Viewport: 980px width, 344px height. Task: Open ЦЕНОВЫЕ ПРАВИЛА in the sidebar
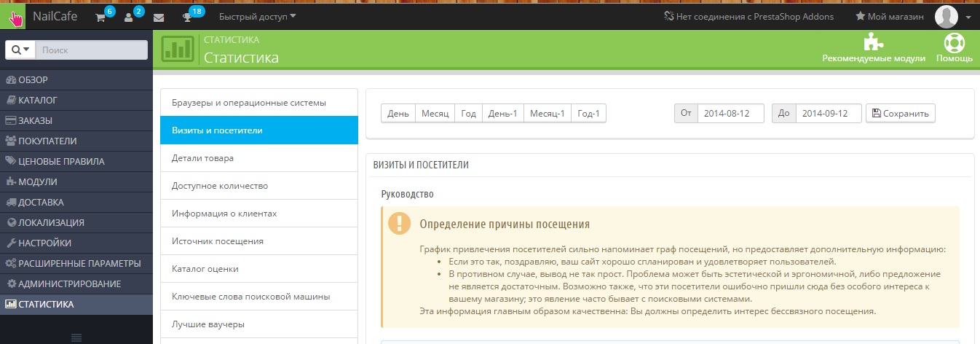pyautogui.click(x=76, y=161)
